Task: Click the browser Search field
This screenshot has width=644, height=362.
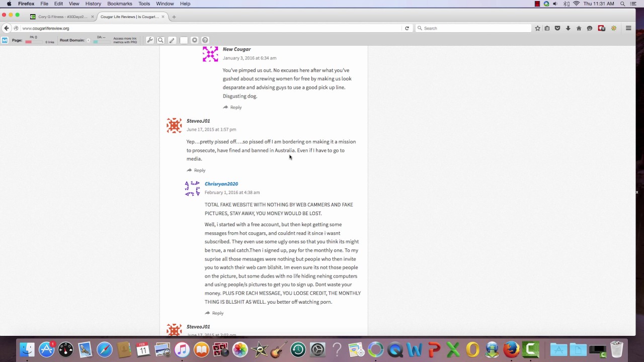Action: tap(473, 28)
